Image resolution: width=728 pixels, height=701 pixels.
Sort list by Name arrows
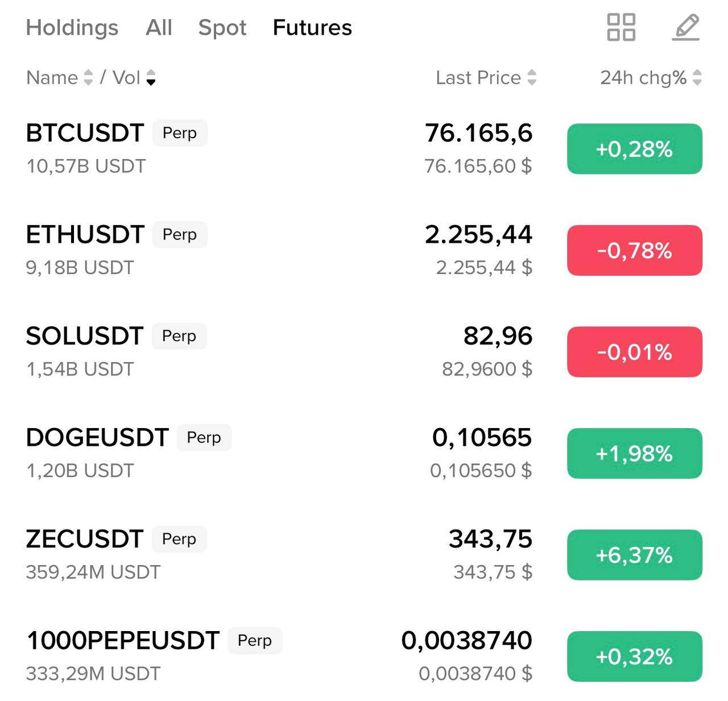click(x=88, y=77)
